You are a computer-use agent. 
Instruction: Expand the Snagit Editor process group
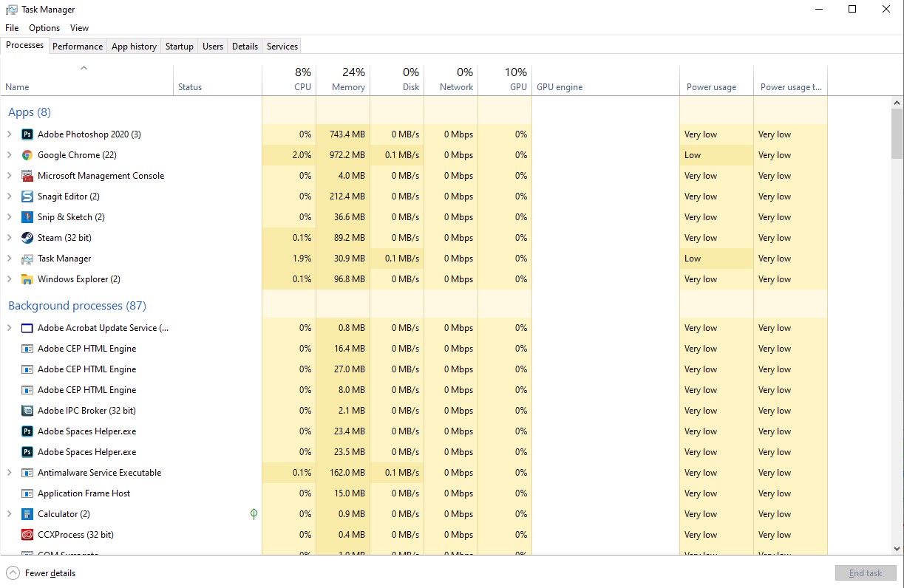[x=9, y=196]
